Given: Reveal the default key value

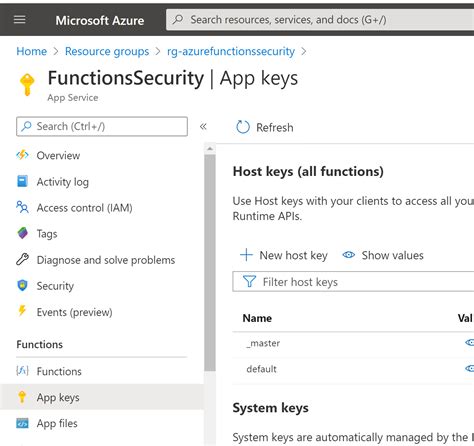Looking at the screenshot, I should [470, 368].
